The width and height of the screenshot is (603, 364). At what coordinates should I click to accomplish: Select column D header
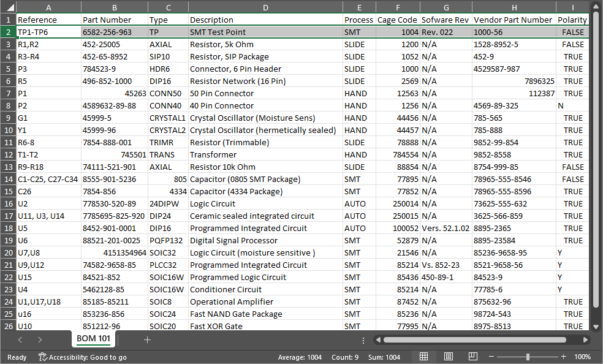coord(265,7)
